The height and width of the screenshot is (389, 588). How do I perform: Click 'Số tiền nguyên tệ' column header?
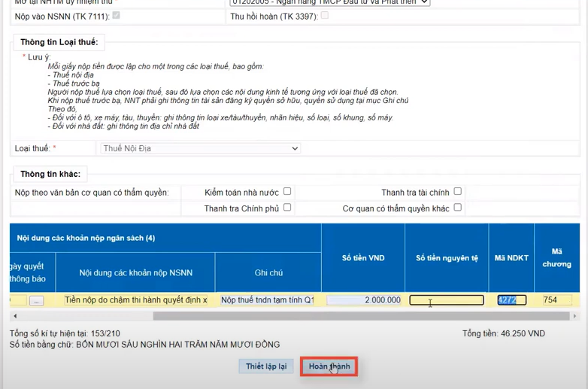point(447,258)
